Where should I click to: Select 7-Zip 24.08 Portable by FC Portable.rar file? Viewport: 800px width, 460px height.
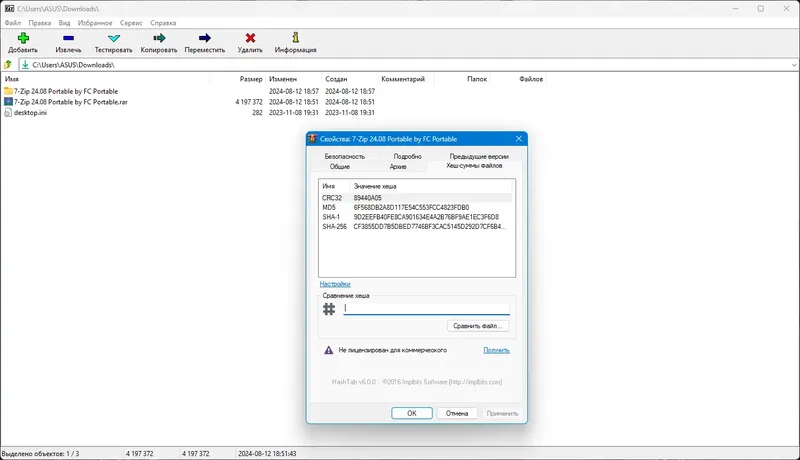pos(70,101)
